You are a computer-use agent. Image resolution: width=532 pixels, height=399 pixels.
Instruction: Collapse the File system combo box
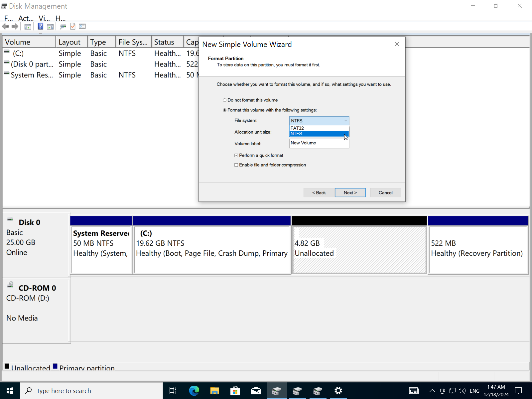(345, 121)
